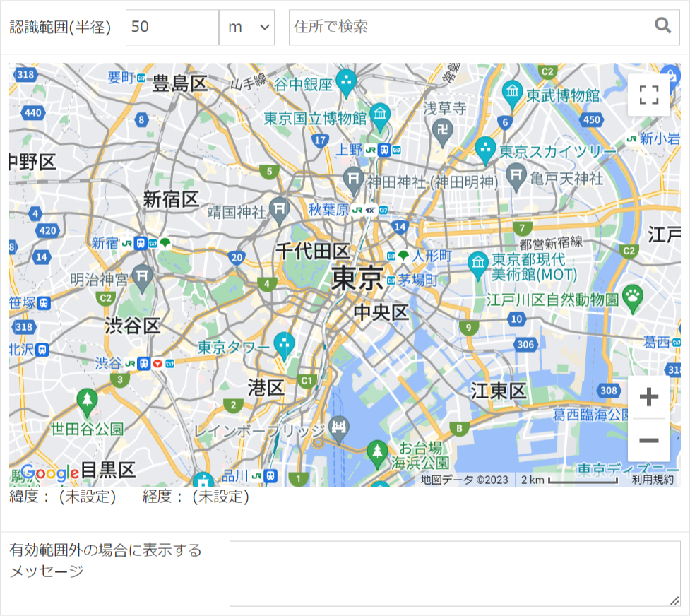Click the お台場海浜公園 park tree marker
Image resolution: width=690 pixels, height=616 pixels.
(x=377, y=454)
